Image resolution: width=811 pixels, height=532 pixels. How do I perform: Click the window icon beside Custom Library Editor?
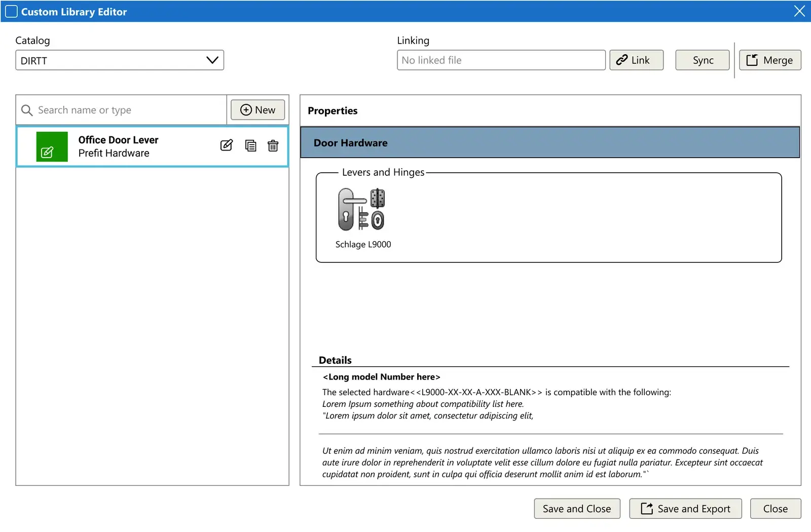11,11
